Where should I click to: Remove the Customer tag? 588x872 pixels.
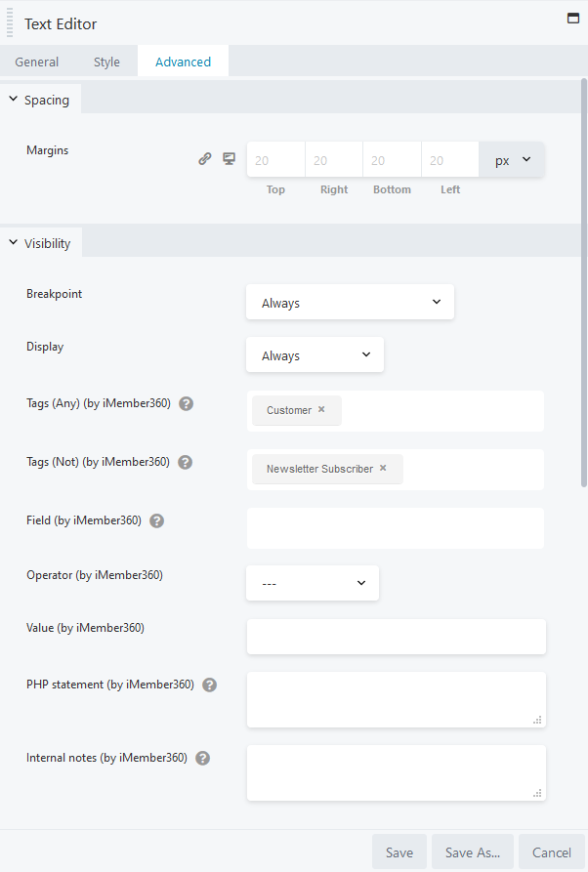pyautogui.click(x=319, y=410)
